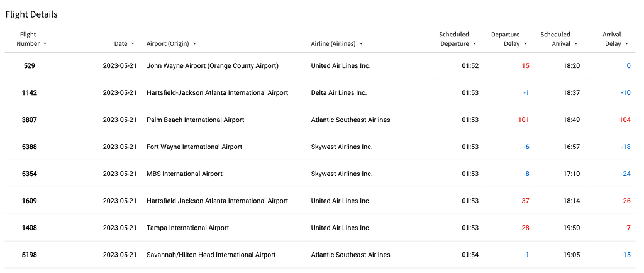Image resolution: width=644 pixels, height=273 pixels.
Task: Select the Tampa International Airport cell
Action: (187, 228)
